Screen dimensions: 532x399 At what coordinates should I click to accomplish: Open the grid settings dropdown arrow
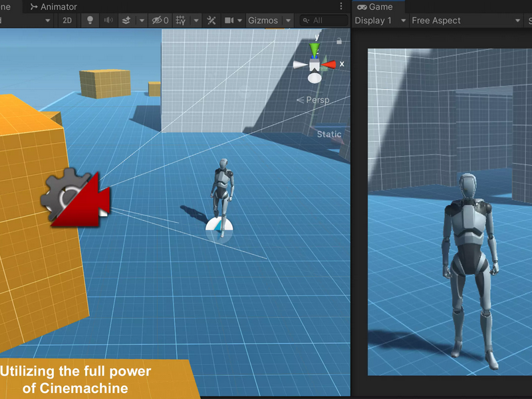pyautogui.click(x=196, y=21)
